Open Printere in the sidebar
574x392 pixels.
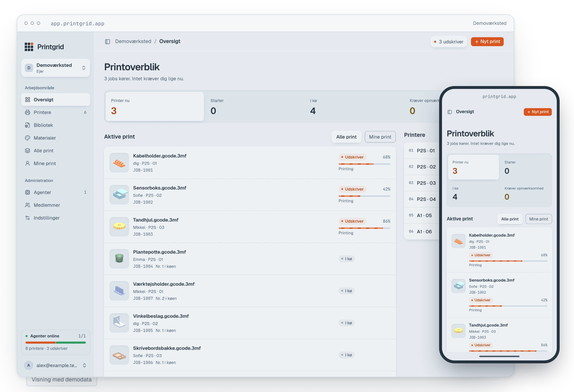(55, 112)
